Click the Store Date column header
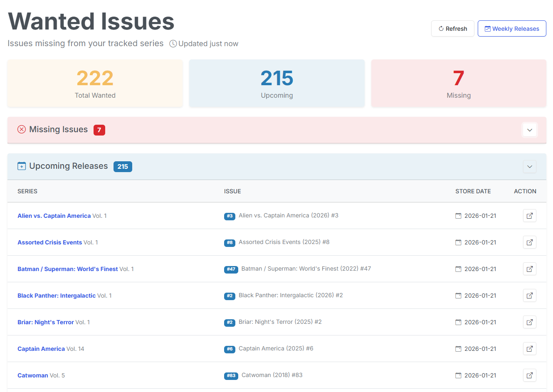The width and height of the screenshot is (553, 392). (473, 191)
